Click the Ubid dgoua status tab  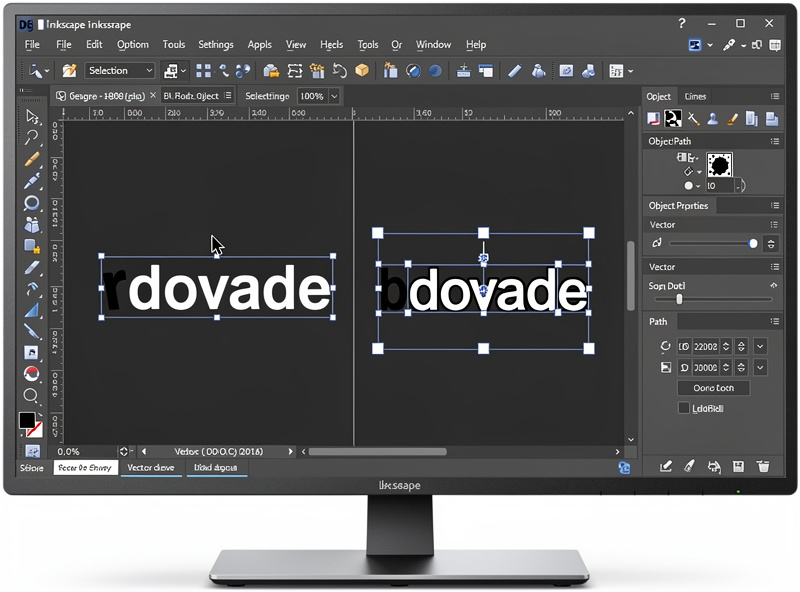point(216,467)
